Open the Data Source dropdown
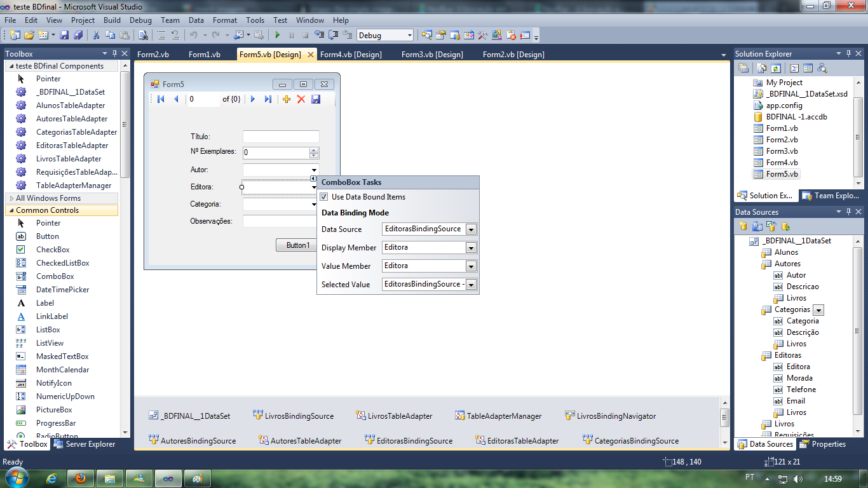The height and width of the screenshot is (488, 868). (x=471, y=229)
